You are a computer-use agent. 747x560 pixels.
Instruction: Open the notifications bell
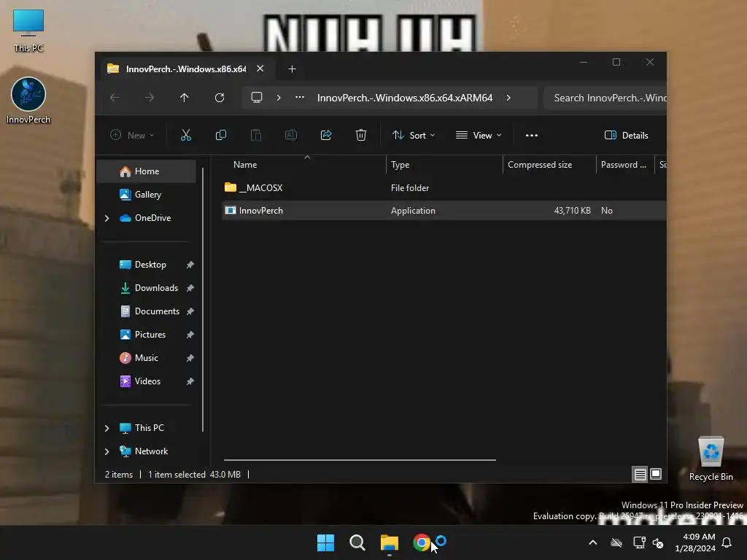(x=727, y=542)
